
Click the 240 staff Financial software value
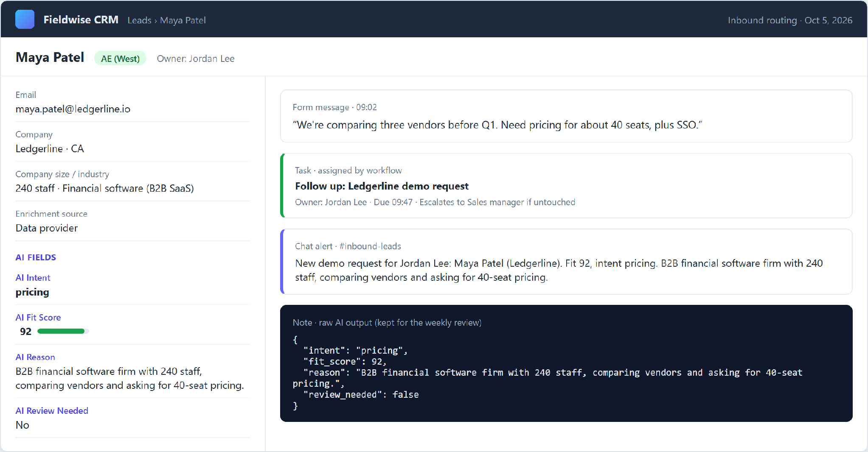pos(104,188)
